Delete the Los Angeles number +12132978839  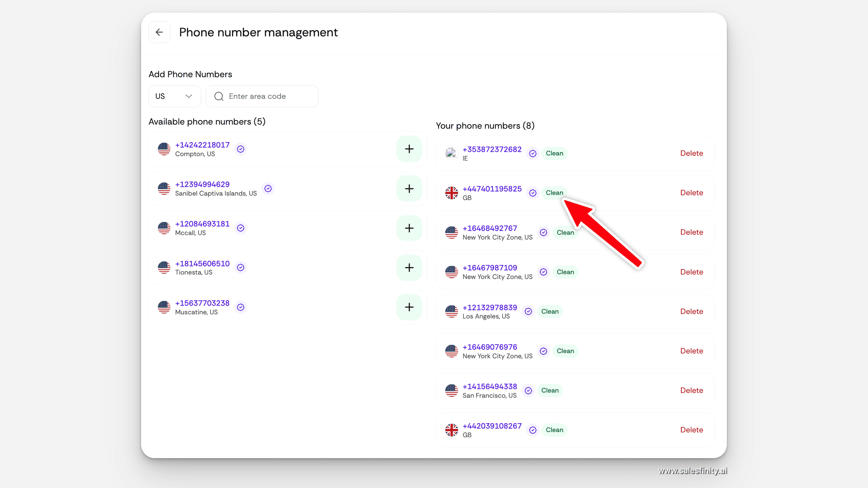pyautogui.click(x=691, y=312)
